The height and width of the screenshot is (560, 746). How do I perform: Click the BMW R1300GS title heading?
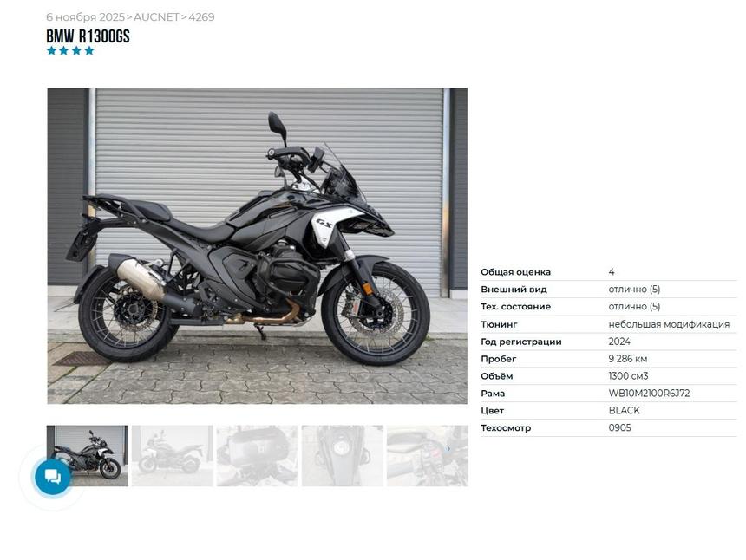(88, 36)
